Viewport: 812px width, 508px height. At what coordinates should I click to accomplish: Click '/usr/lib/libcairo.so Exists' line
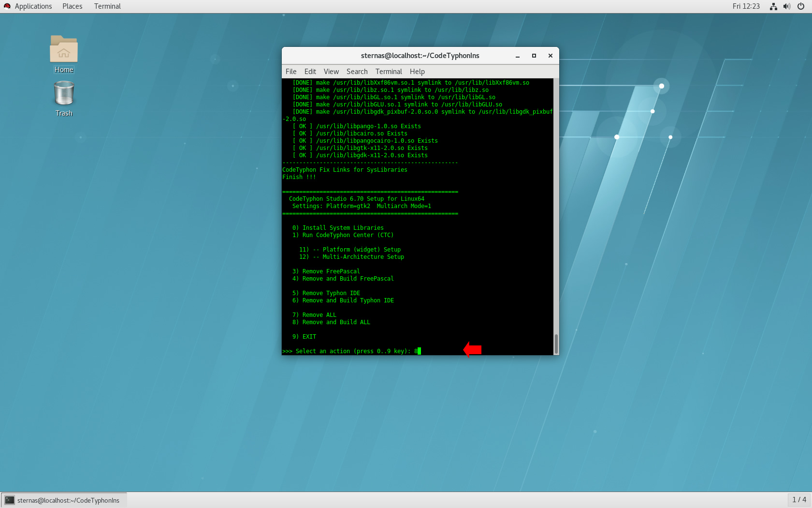click(350, 134)
